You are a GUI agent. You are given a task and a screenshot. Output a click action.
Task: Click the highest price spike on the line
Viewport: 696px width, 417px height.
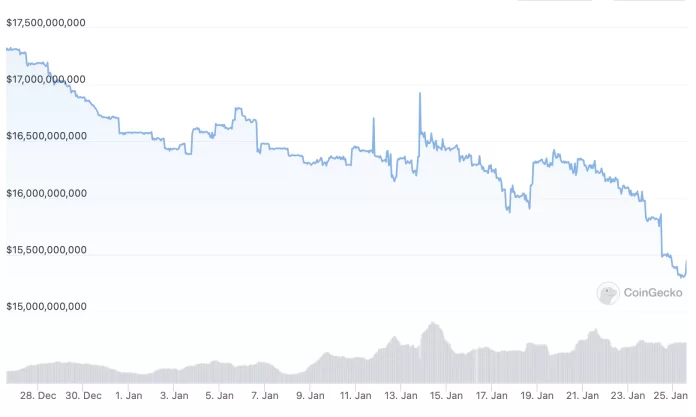(419, 93)
